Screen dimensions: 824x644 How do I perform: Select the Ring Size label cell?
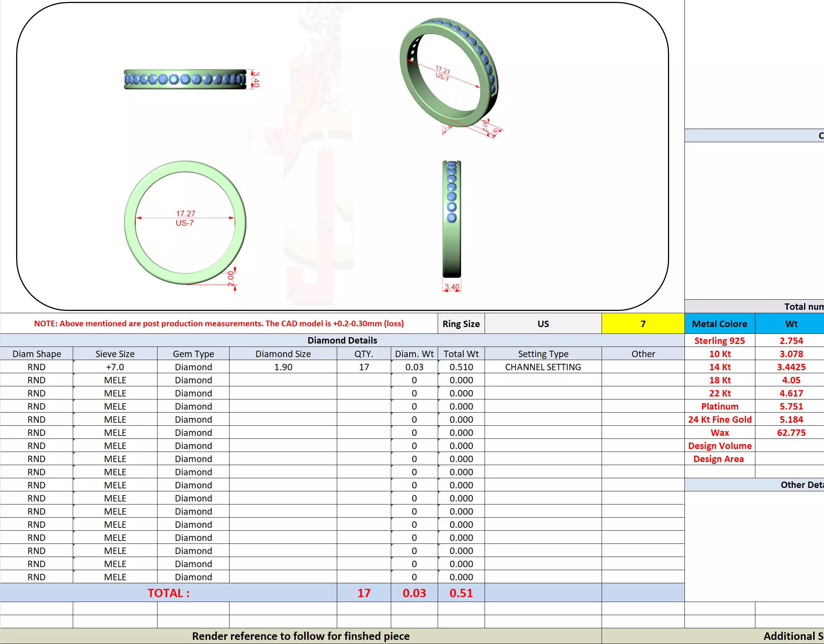point(461,324)
